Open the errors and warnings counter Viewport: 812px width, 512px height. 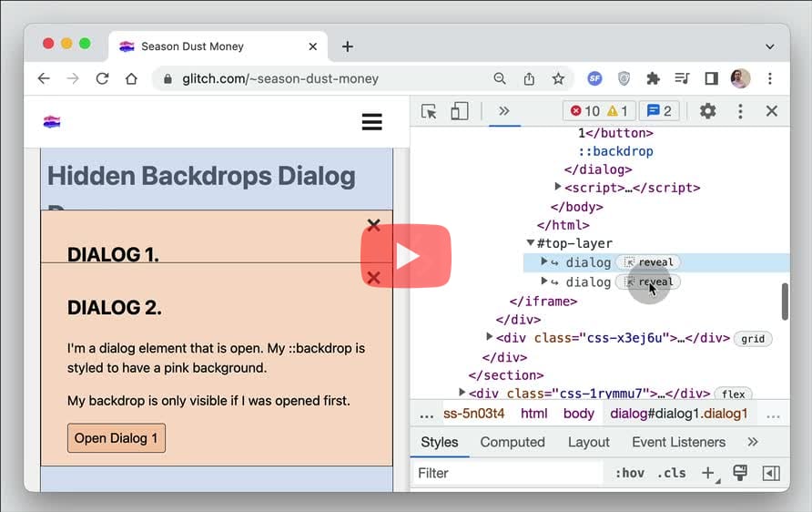599,111
